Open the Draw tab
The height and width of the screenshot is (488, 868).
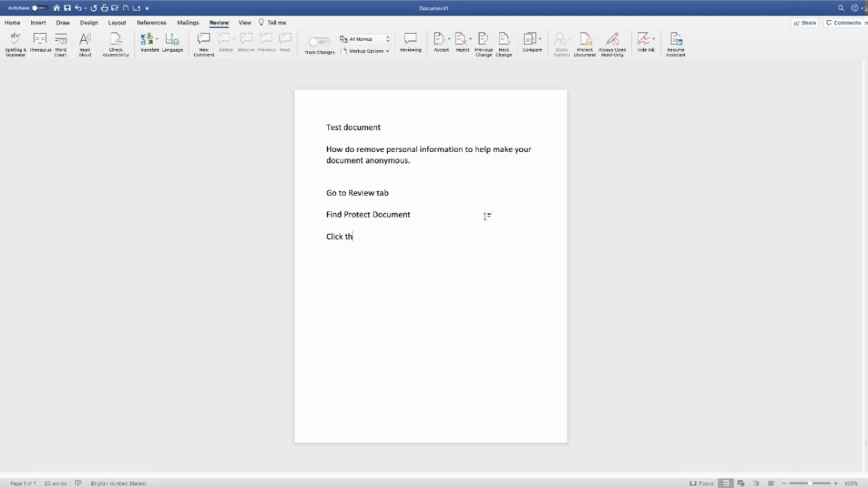(63, 22)
